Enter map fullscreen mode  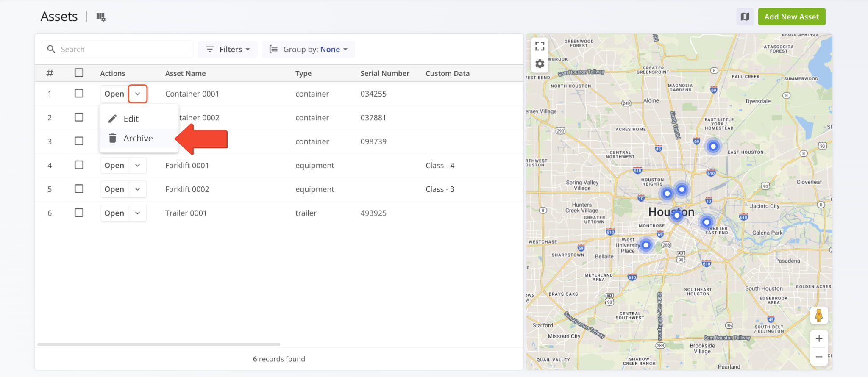(540, 46)
